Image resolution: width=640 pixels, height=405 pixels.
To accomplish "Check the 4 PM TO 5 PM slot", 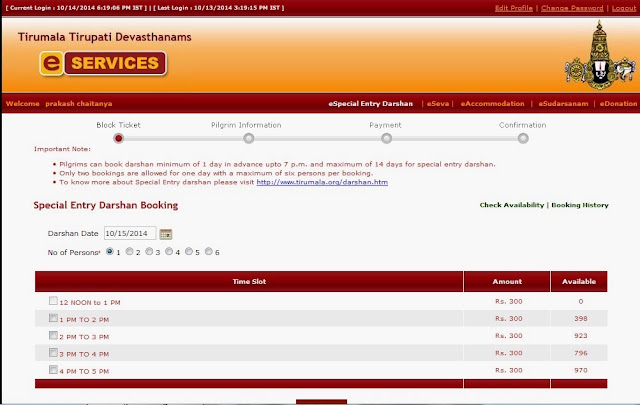I will pyautogui.click(x=53, y=369).
